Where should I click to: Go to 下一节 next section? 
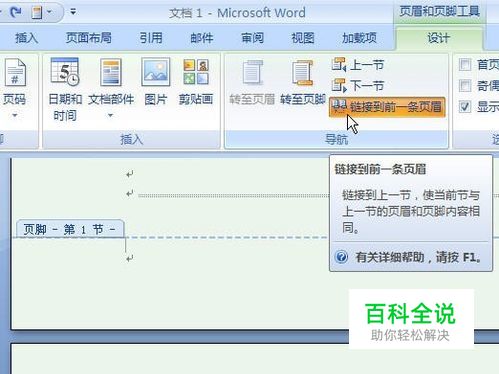click(358, 86)
